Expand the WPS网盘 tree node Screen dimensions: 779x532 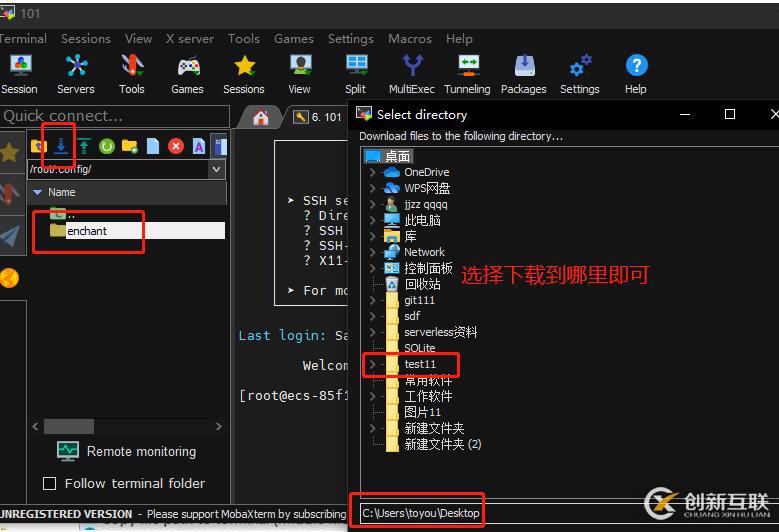[372, 188]
